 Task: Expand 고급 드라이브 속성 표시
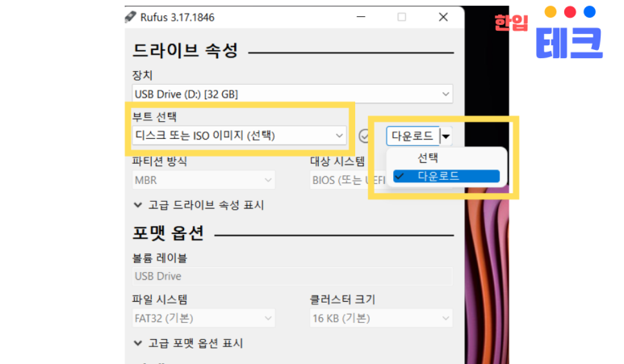(x=199, y=205)
